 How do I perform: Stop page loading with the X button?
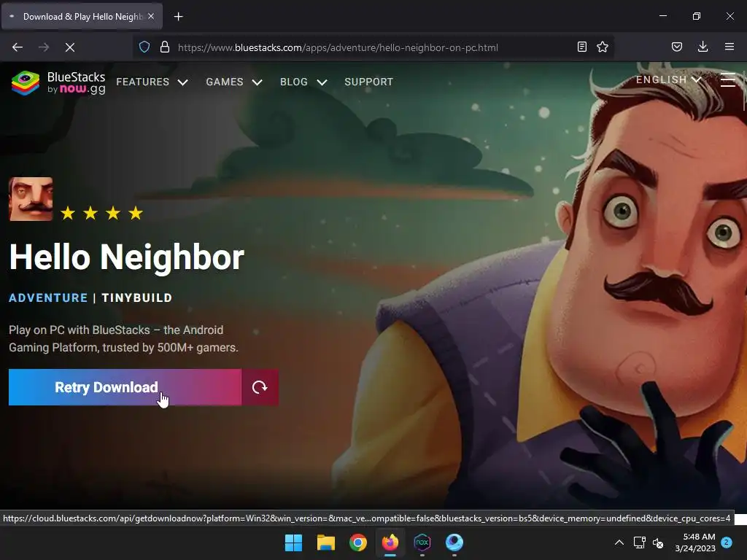70,47
